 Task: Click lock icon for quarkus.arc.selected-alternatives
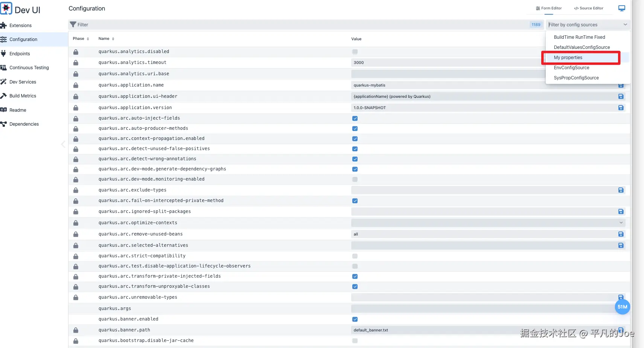(76, 246)
